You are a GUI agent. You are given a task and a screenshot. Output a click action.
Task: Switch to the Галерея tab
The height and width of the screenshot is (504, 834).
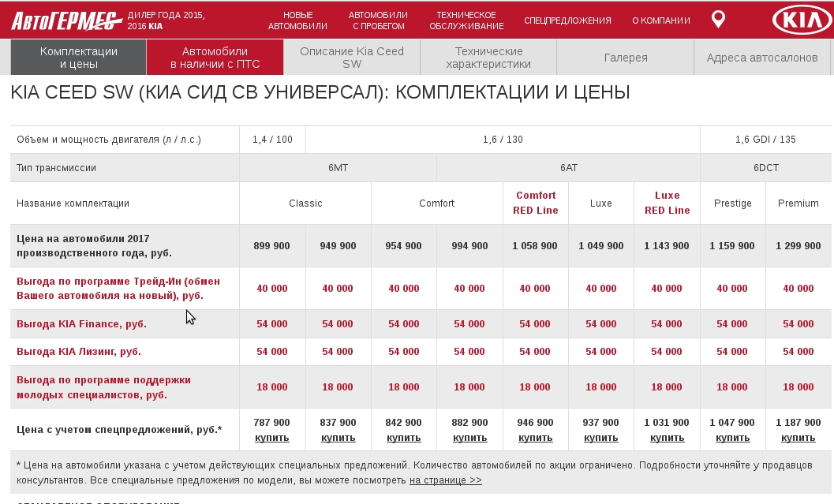point(626,58)
